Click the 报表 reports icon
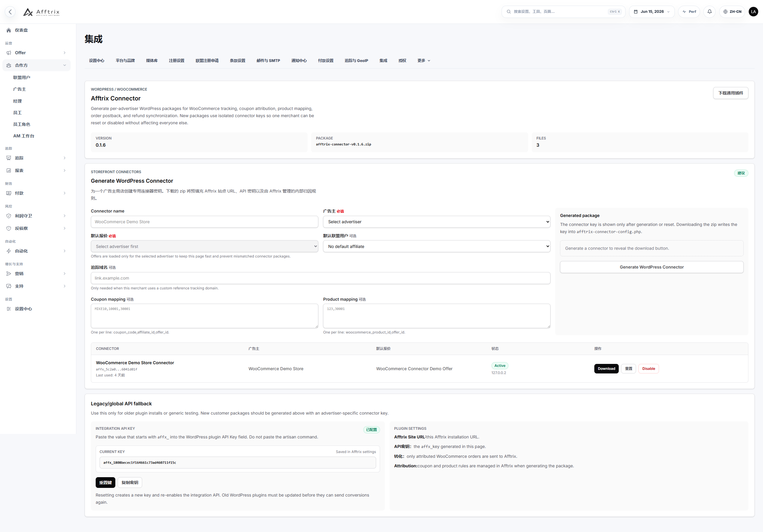Image resolution: width=763 pixels, height=532 pixels. pos(9,170)
